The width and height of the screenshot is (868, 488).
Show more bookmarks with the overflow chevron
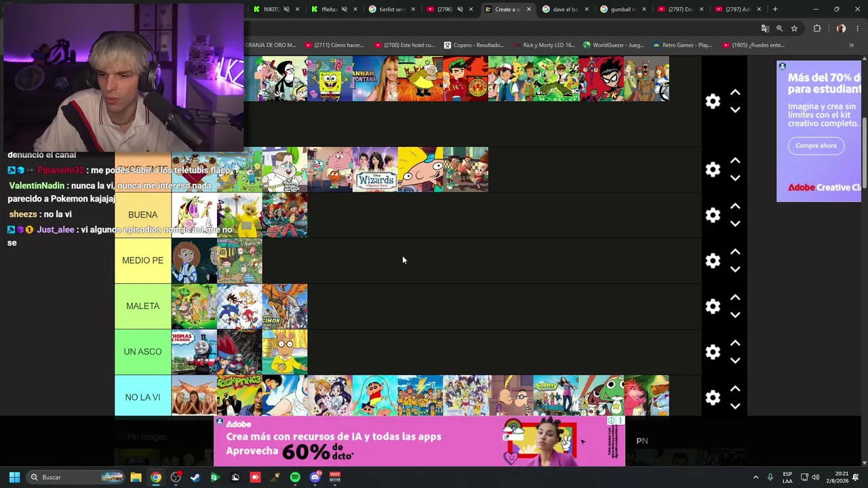click(x=852, y=45)
